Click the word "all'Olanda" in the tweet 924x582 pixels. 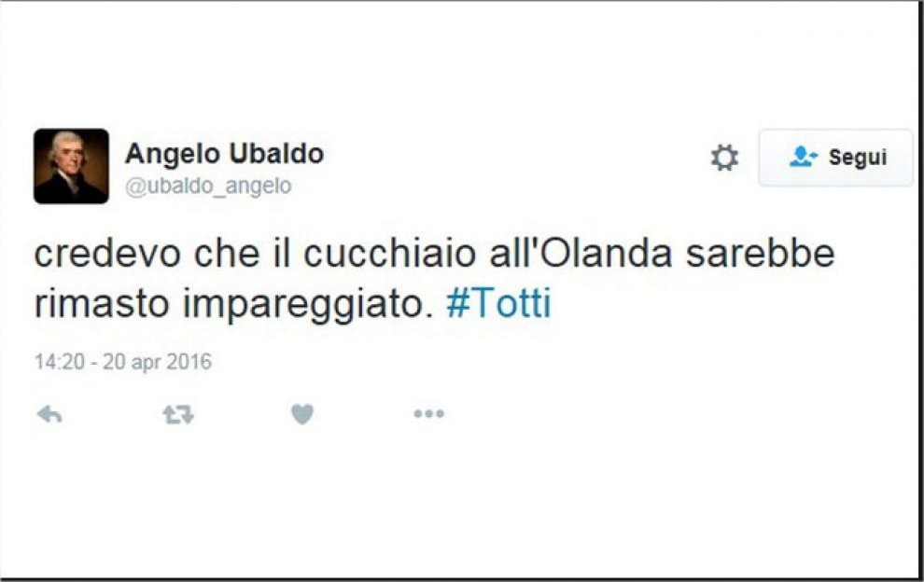pyautogui.click(x=581, y=254)
